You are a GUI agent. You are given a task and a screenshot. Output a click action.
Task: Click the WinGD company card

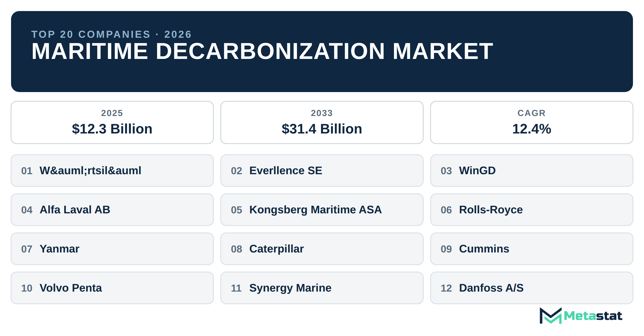pos(532,170)
